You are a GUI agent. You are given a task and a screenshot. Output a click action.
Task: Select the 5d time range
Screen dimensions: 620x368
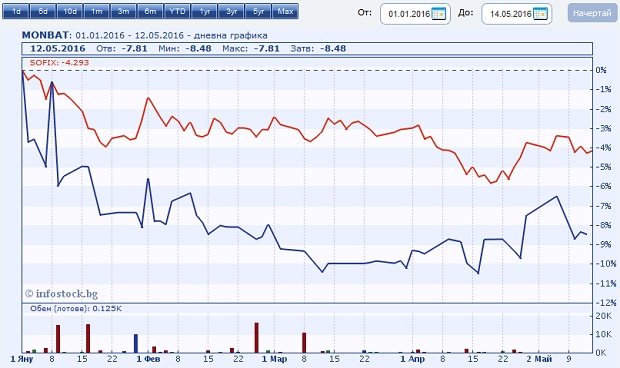(x=43, y=11)
